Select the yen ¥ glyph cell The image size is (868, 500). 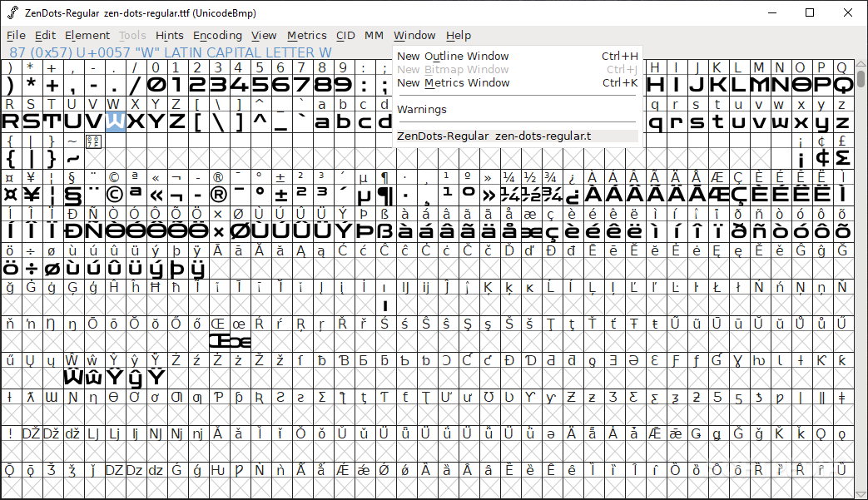click(31, 195)
